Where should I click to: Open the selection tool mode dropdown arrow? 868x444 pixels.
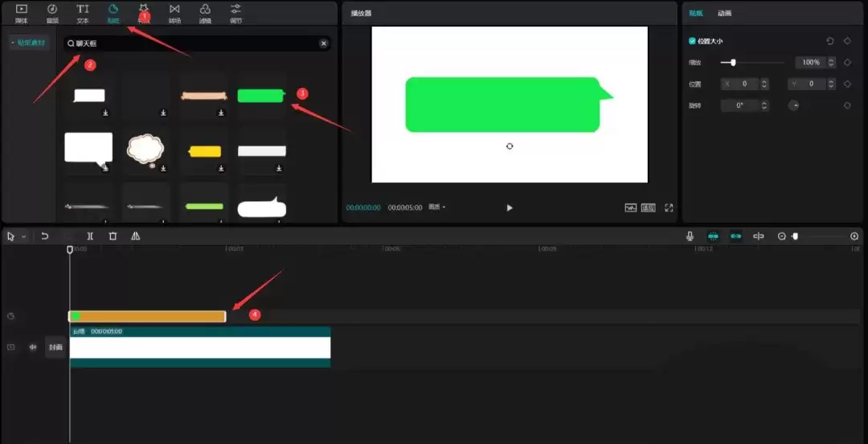coord(24,236)
